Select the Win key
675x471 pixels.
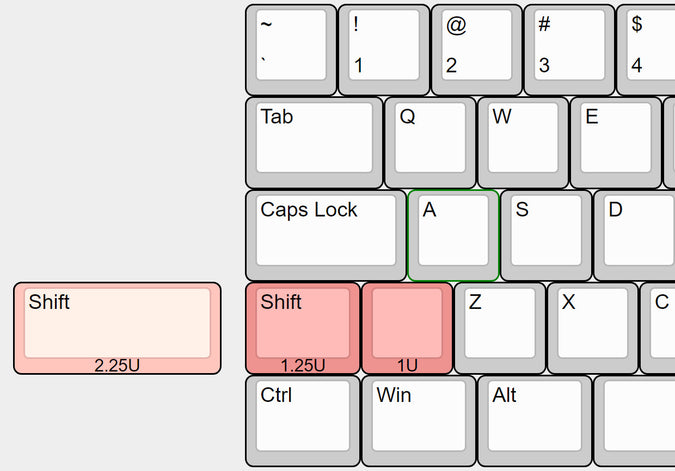419,421
